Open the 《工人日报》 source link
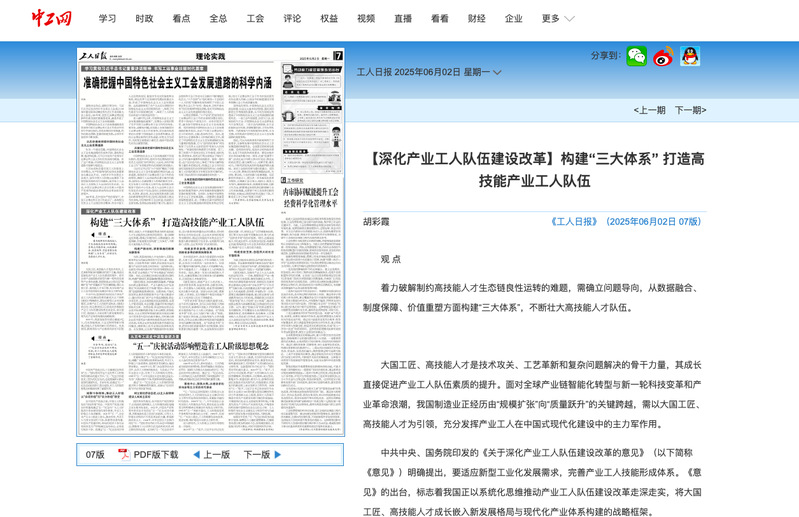Image resolution: width=799 pixels, height=517 pixels. pos(574,221)
